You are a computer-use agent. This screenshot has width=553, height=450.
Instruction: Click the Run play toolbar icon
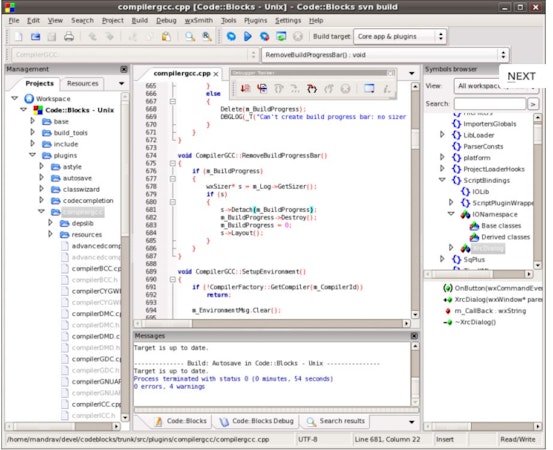point(248,36)
